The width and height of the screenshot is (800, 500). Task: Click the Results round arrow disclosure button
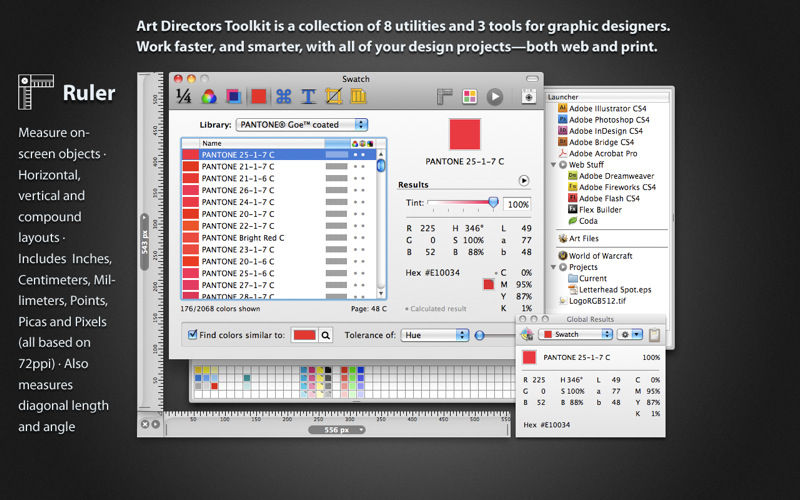(523, 181)
